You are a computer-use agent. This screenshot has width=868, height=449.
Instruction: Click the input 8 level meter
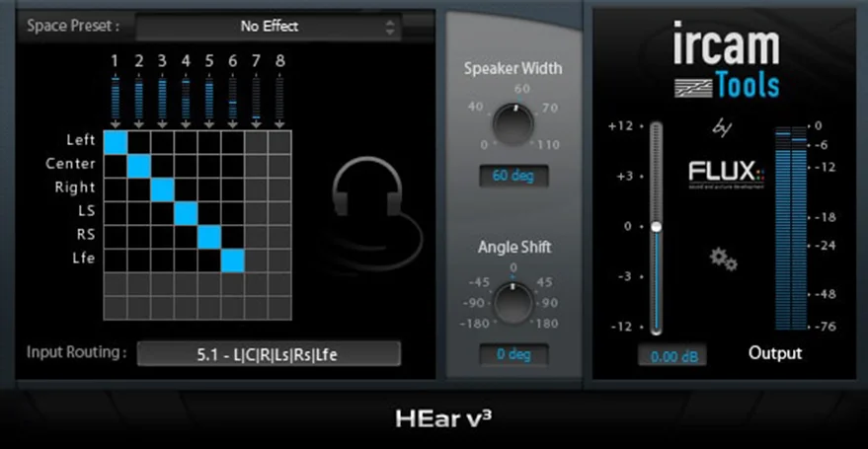point(279,99)
